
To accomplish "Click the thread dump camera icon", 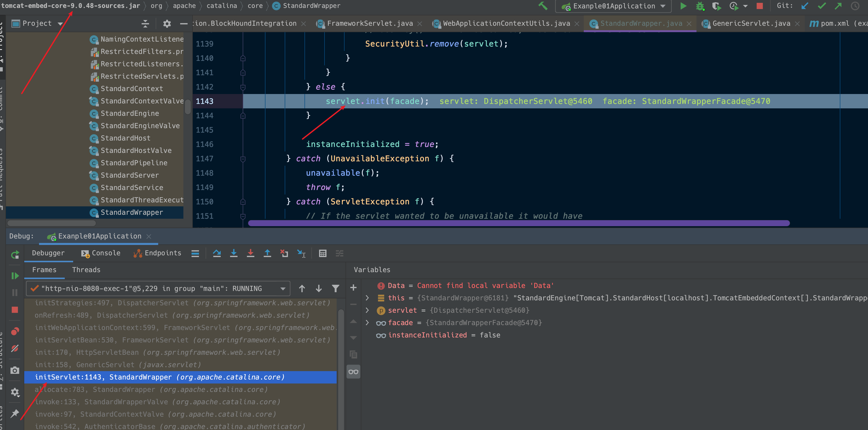I will (15, 370).
